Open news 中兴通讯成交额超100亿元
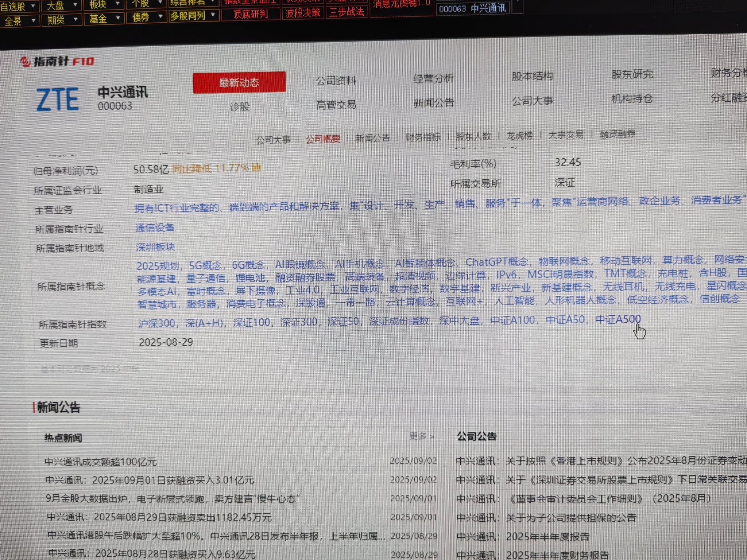Viewport: 747px width, 560px height. [100, 462]
